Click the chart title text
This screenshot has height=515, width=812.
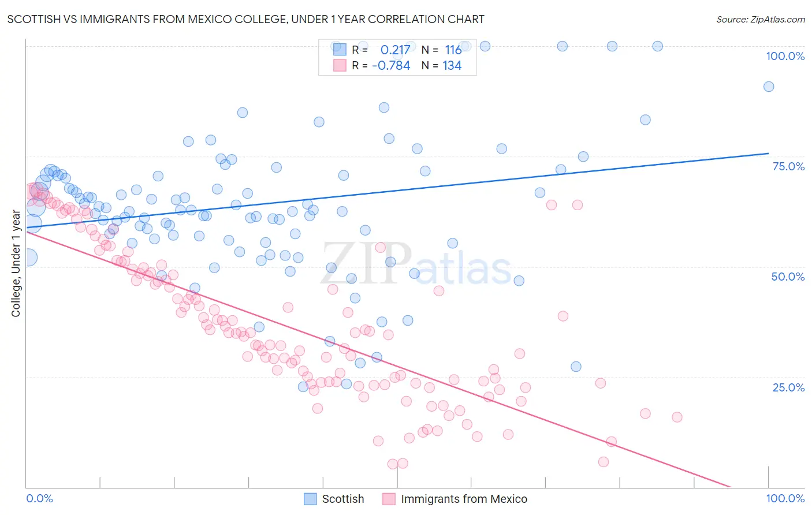(x=245, y=19)
